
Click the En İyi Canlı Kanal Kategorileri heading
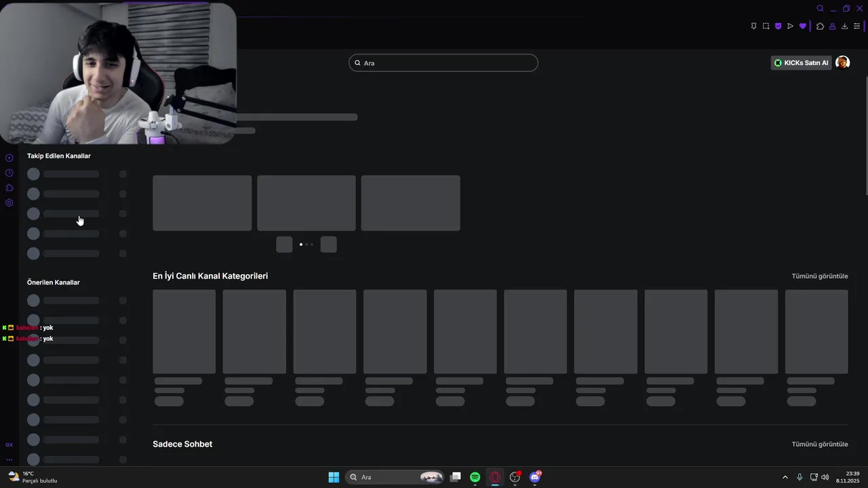click(210, 276)
